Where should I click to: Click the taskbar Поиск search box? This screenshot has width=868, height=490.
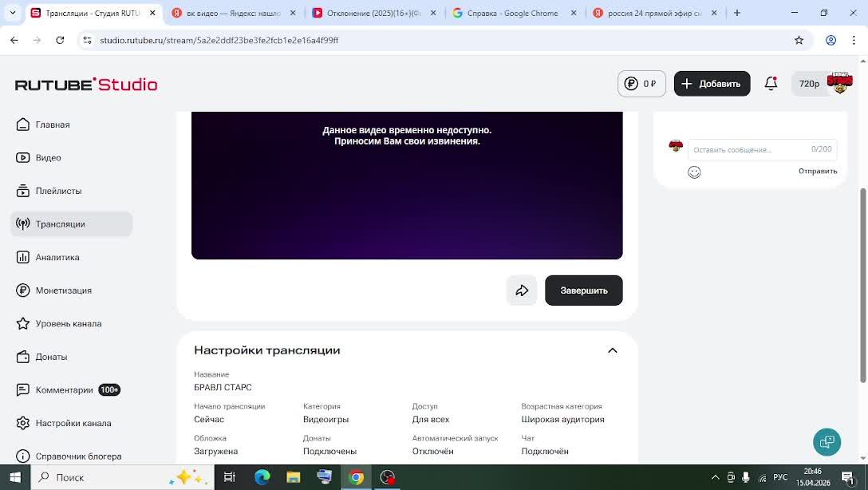(x=122, y=477)
